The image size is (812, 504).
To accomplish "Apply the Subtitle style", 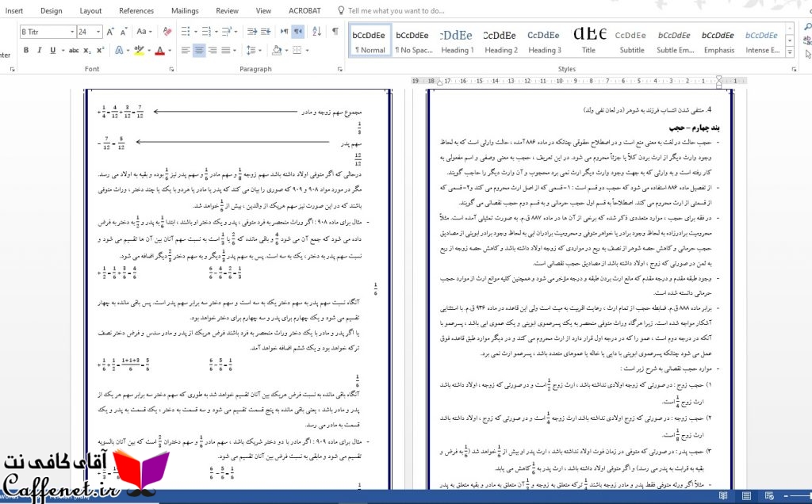I will coord(632,41).
